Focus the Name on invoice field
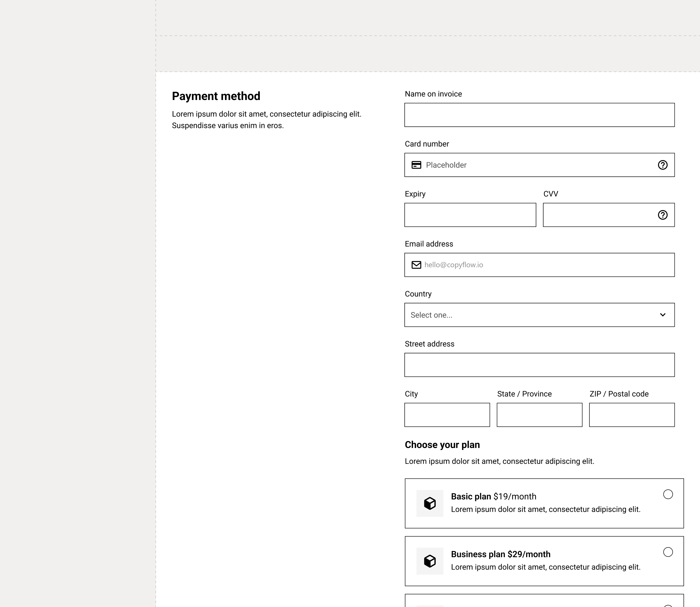 click(x=539, y=115)
